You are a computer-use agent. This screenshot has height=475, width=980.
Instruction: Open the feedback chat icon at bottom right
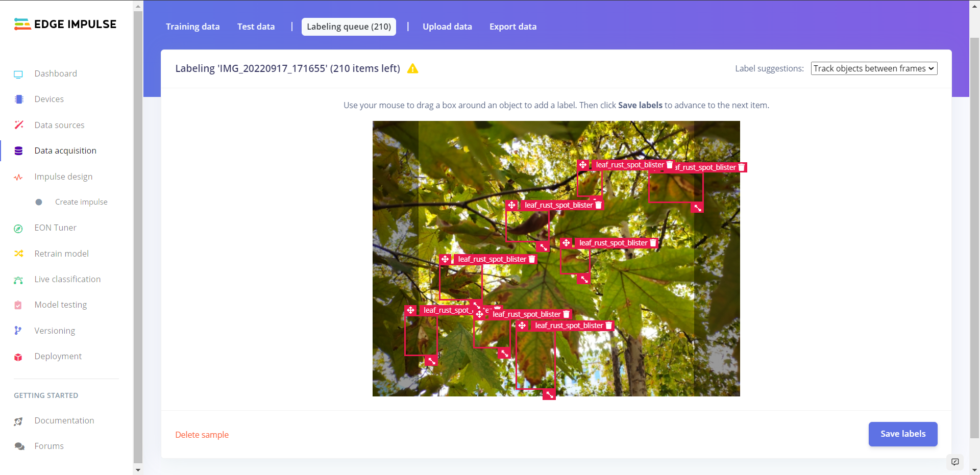955,462
